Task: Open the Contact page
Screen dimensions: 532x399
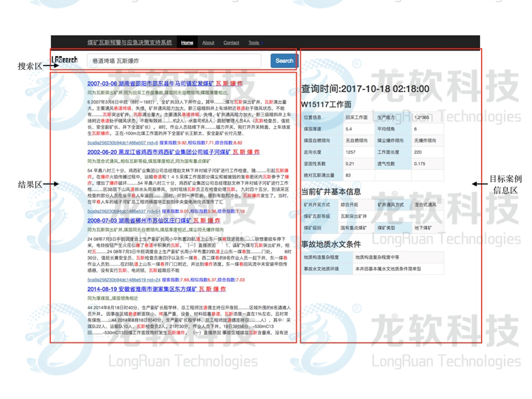Action: coord(230,43)
